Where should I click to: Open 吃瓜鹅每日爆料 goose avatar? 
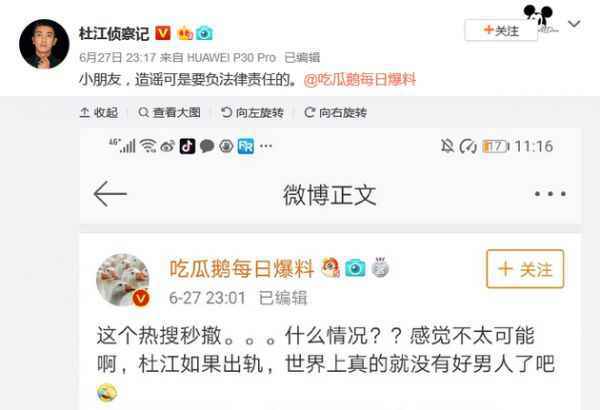coord(123,280)
